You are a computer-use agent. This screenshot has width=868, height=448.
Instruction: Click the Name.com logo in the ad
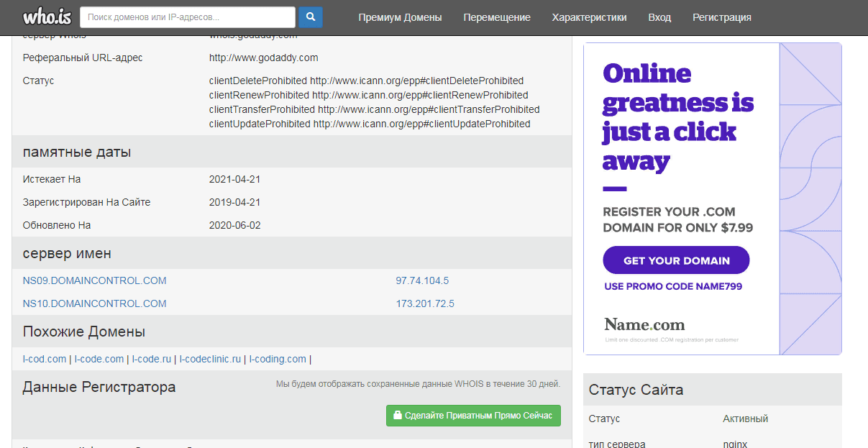[x=644, y=324]
